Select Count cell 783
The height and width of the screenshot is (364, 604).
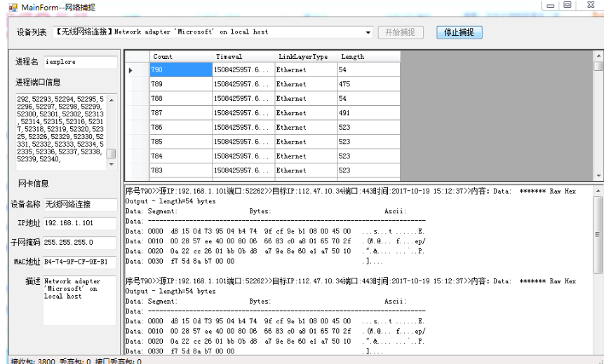pyautogui.click(x=181, y=170)
